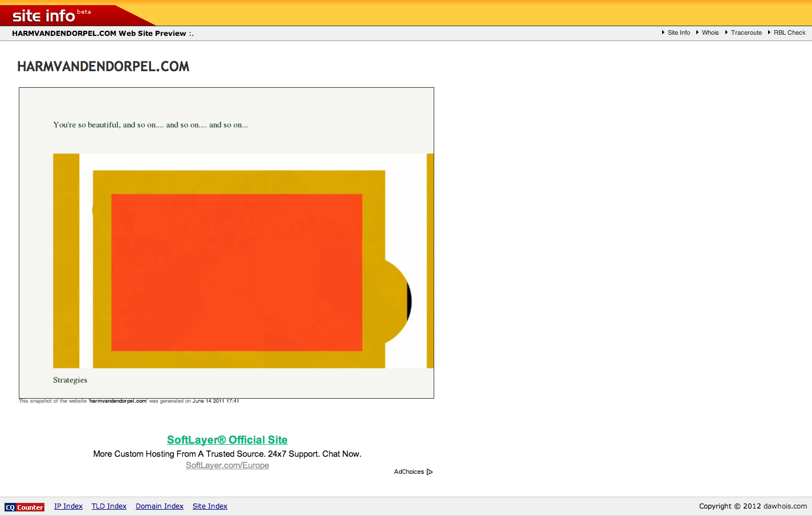Open the TLD Index footer link

coord(109,506)
